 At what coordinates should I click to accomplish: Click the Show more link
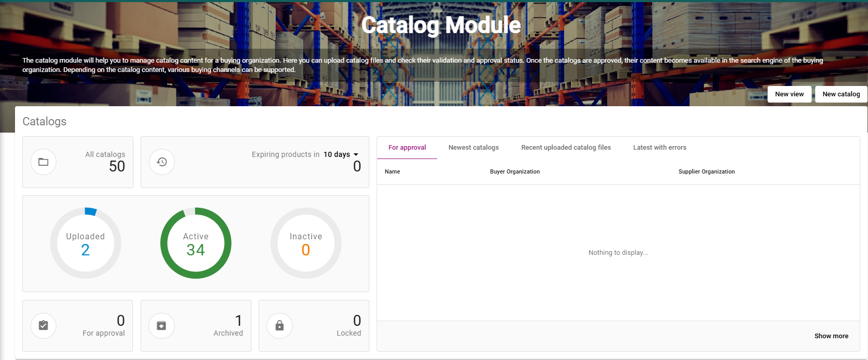pyautogui.click(x=831, y=336)
